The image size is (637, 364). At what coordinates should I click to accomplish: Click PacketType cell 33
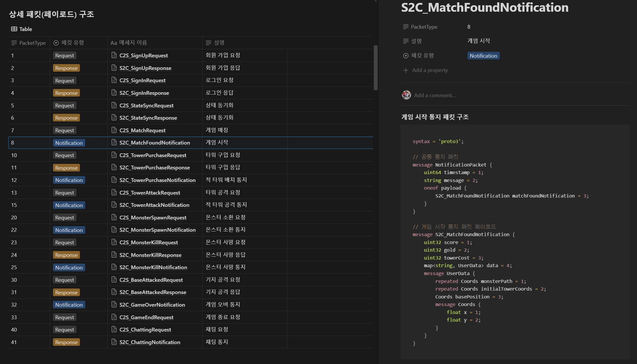pos(29,317)
